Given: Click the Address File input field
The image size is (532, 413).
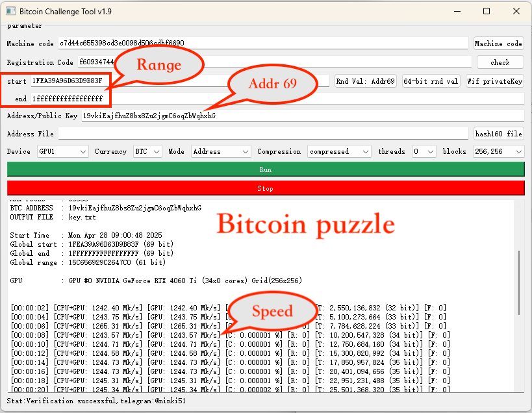Looking at the screenshot, I should coord(263,134).
